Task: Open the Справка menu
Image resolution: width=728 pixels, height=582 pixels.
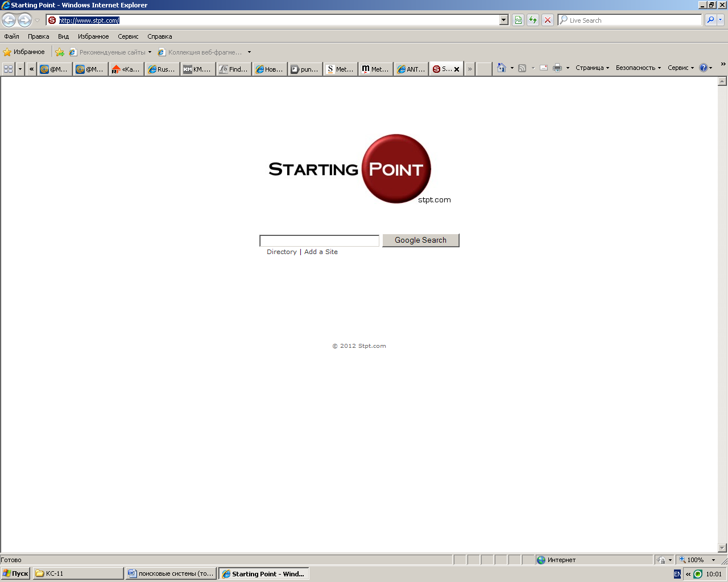Action: click(160, 36)
